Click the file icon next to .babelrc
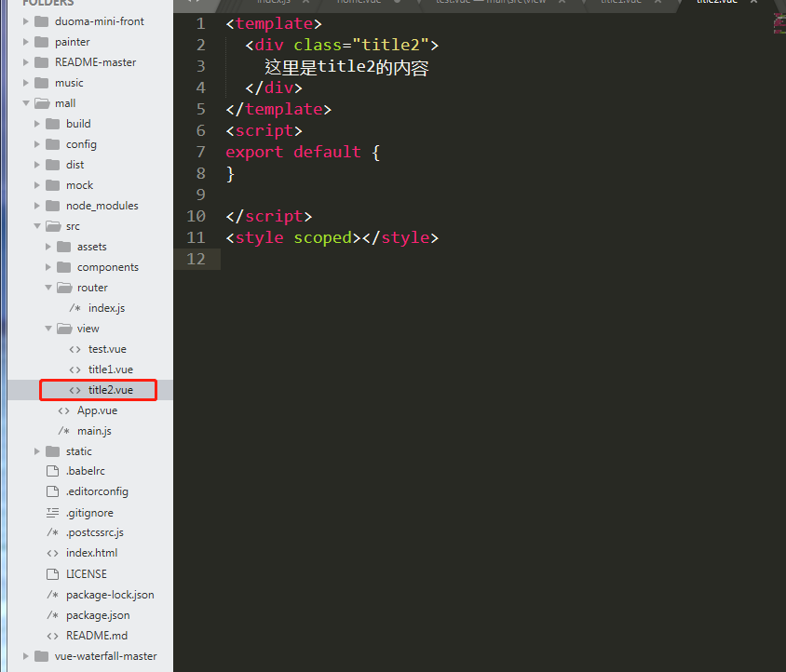Screen dimensions: 786x672 52,471
